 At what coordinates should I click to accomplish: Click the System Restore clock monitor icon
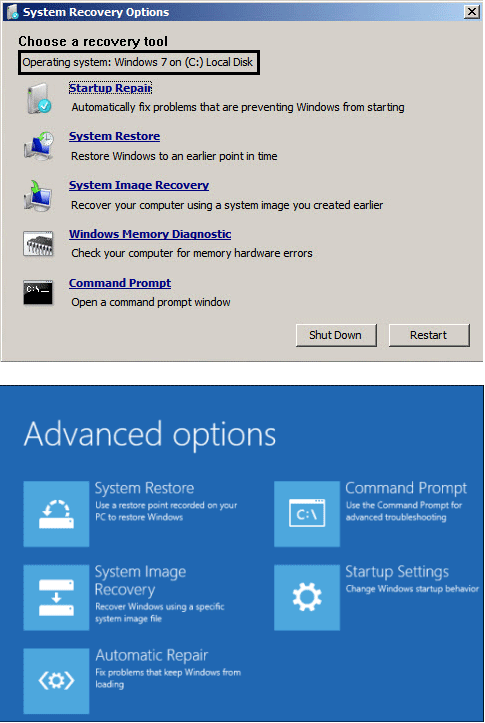click(39, 146)
